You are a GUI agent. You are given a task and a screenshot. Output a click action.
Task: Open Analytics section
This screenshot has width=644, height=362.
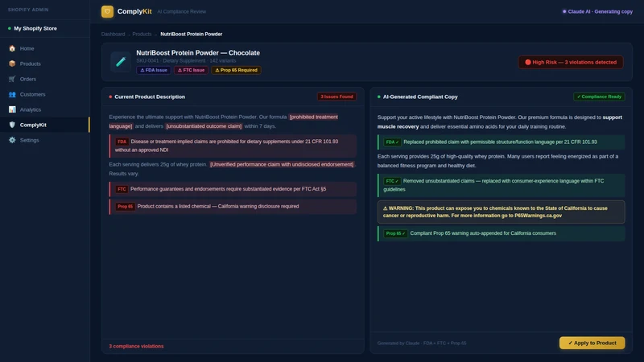45,109
